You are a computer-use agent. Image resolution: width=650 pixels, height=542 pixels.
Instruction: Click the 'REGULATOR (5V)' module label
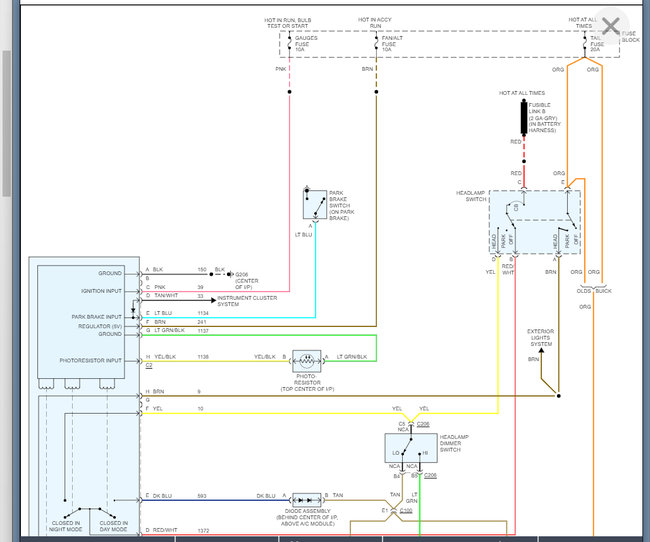coord(100,326)
